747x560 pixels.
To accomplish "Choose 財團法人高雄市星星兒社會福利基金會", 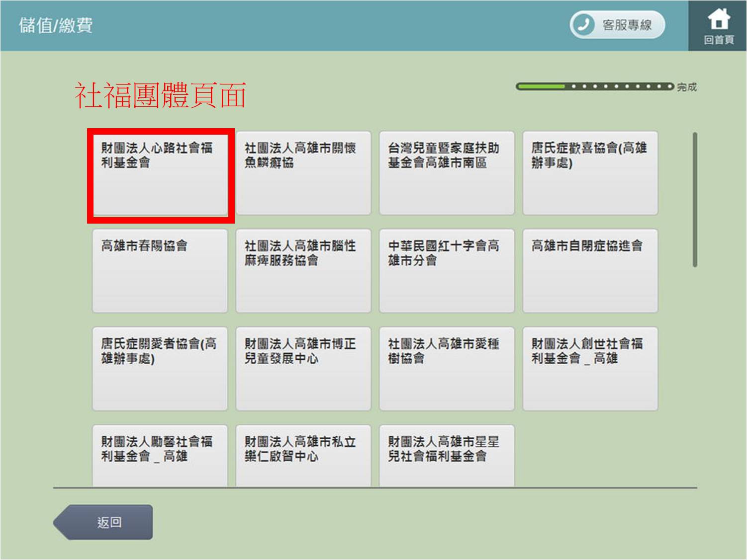I will point(447,456).
